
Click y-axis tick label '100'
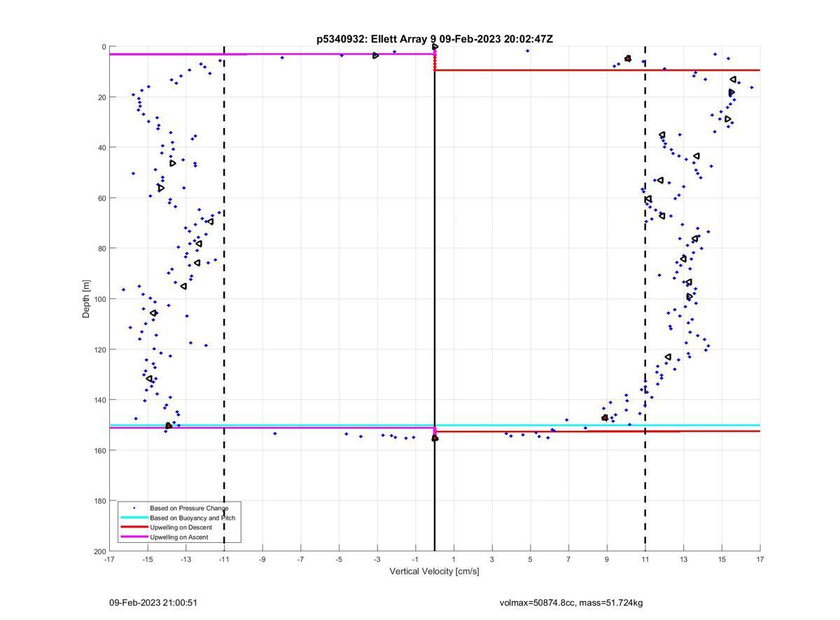[100, 299]
